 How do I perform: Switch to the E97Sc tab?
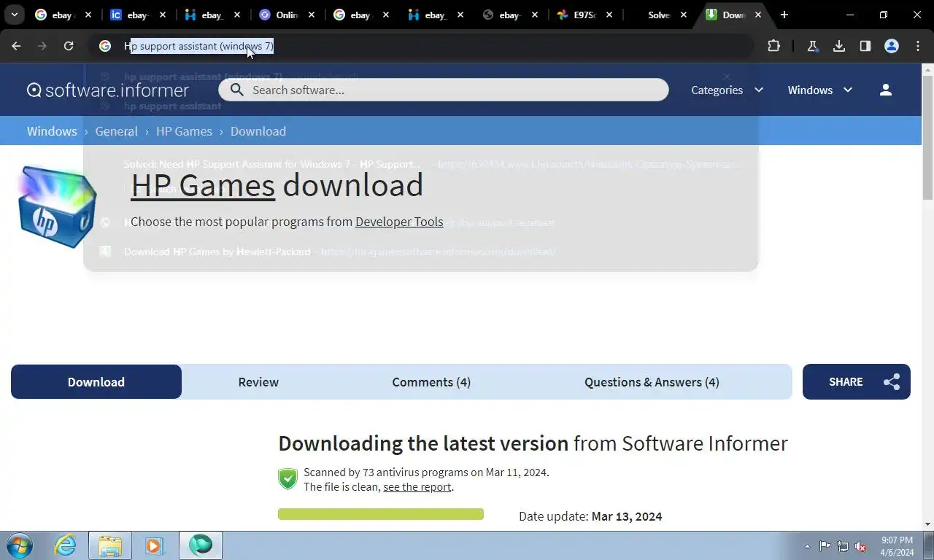coord(585,15)
